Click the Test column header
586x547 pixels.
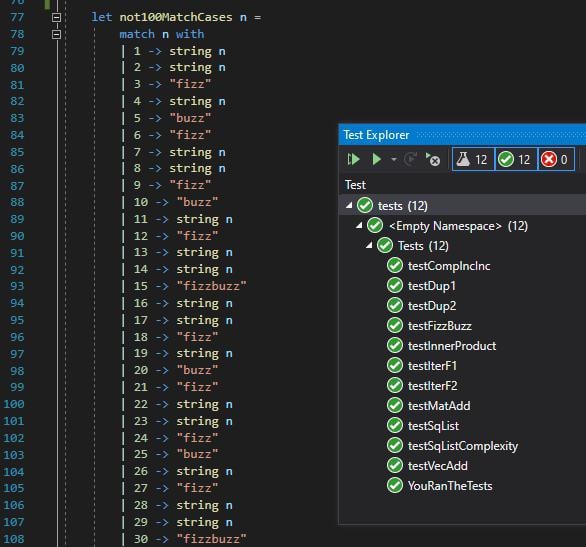pos(355,185)
